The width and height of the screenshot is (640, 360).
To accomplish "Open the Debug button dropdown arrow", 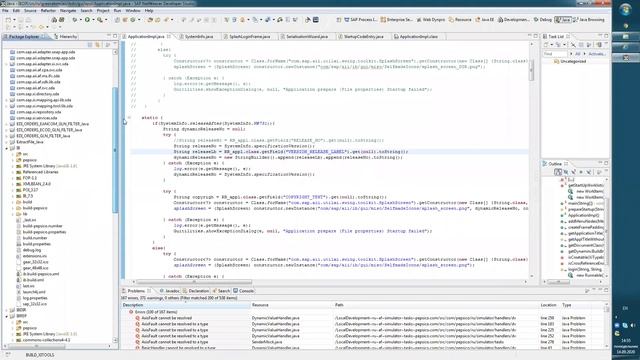I will pyautogui.click(x=80, y=20).
